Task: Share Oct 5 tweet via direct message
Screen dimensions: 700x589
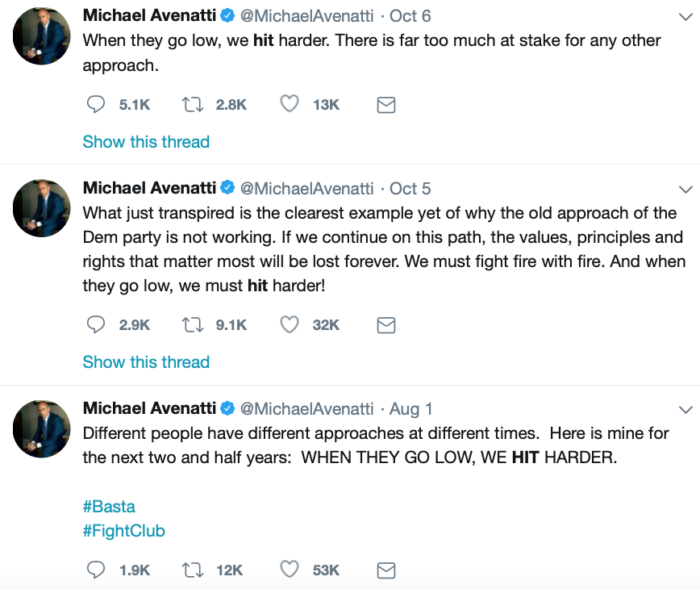Action: [x=386, y=325]
